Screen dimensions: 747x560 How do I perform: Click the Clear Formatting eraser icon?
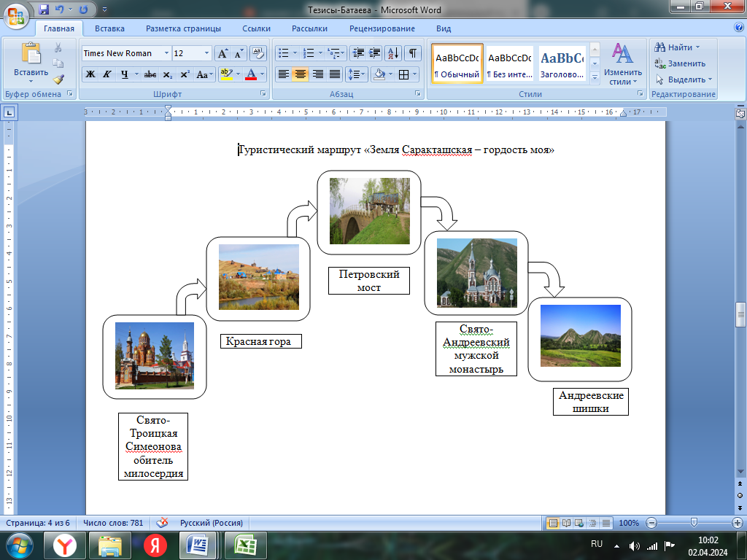[258, 53]
